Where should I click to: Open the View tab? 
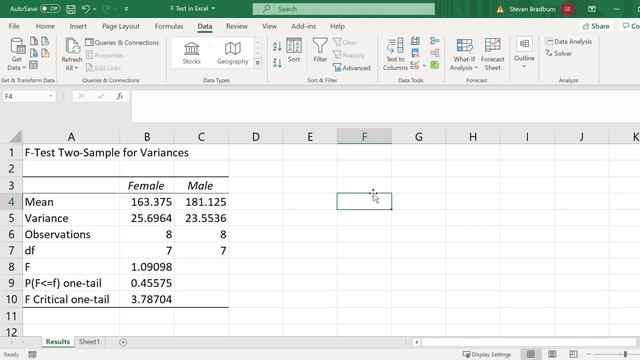269,26
